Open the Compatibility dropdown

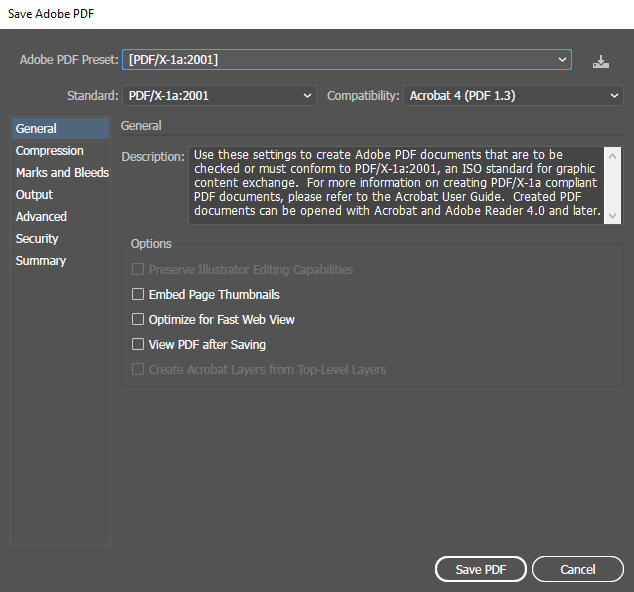[513, 95]
